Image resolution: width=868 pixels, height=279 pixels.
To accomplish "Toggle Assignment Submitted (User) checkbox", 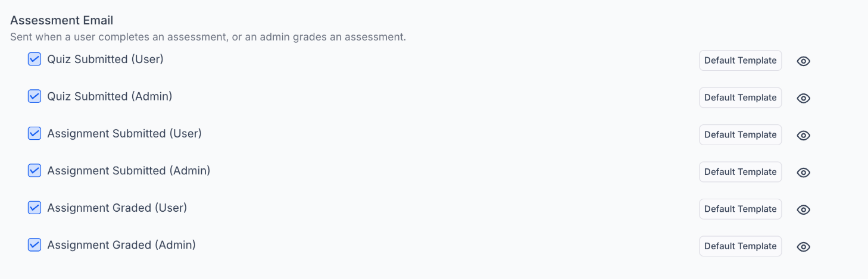I will (35, 133).
